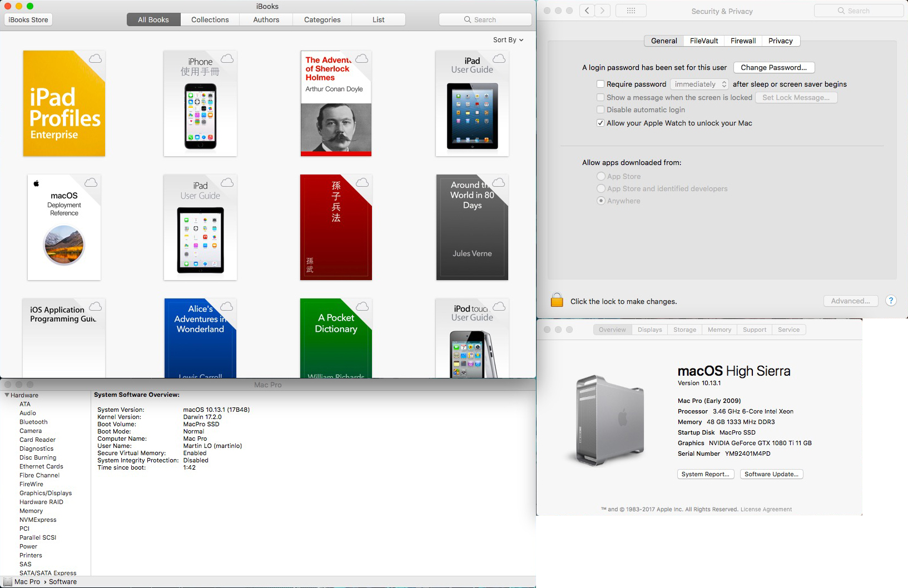Show all preferences grid button

click(x=631, y=11)
